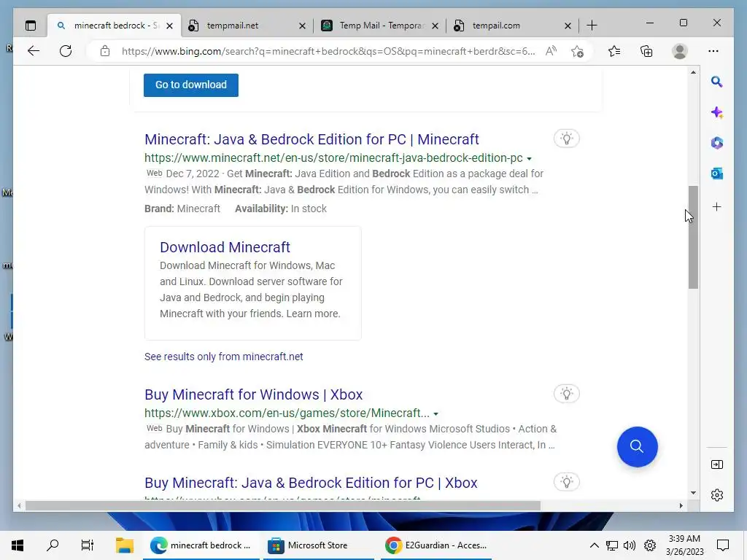
Task: Open the system tray settings gear icon
Action: click(650, 545)
